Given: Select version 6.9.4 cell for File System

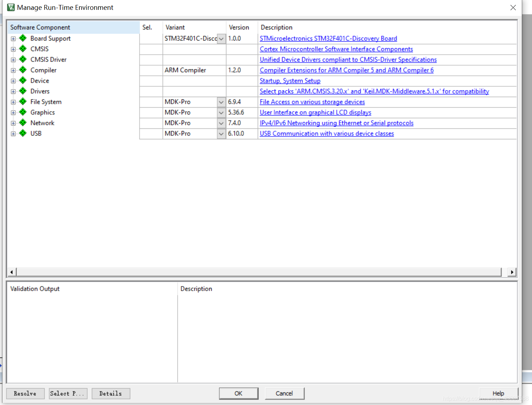Looking at the screenshot, I should coord(242,102).
